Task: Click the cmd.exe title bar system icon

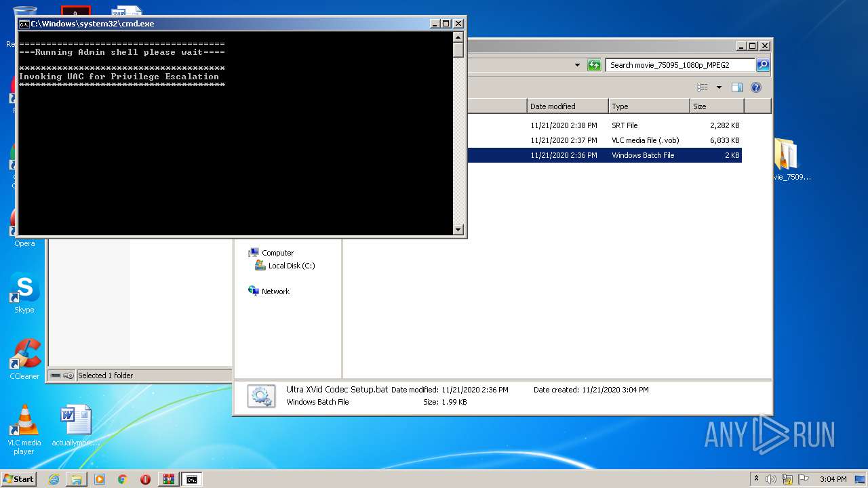Action: point(24,24)
